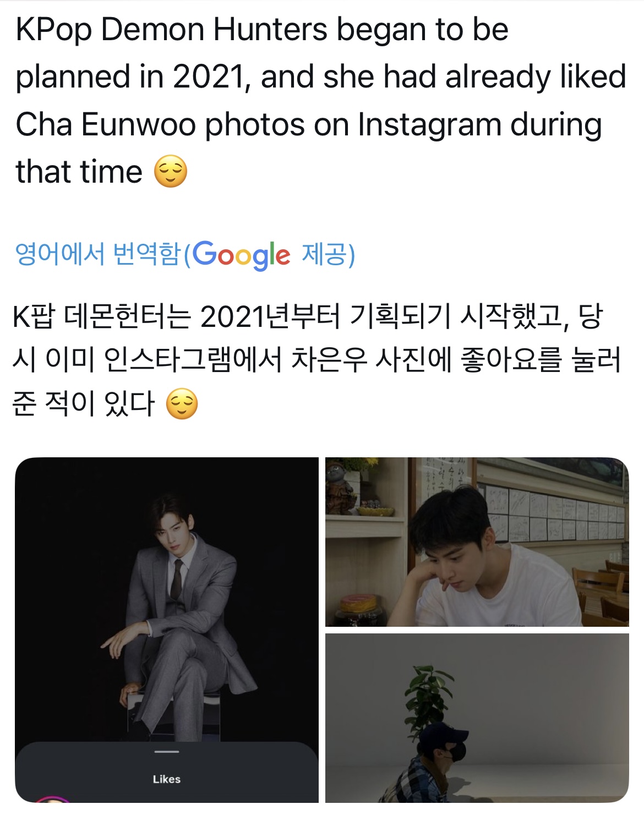
Task: Tap the "영어에서 번역함" translation link
Action: [x=98, y=254]
